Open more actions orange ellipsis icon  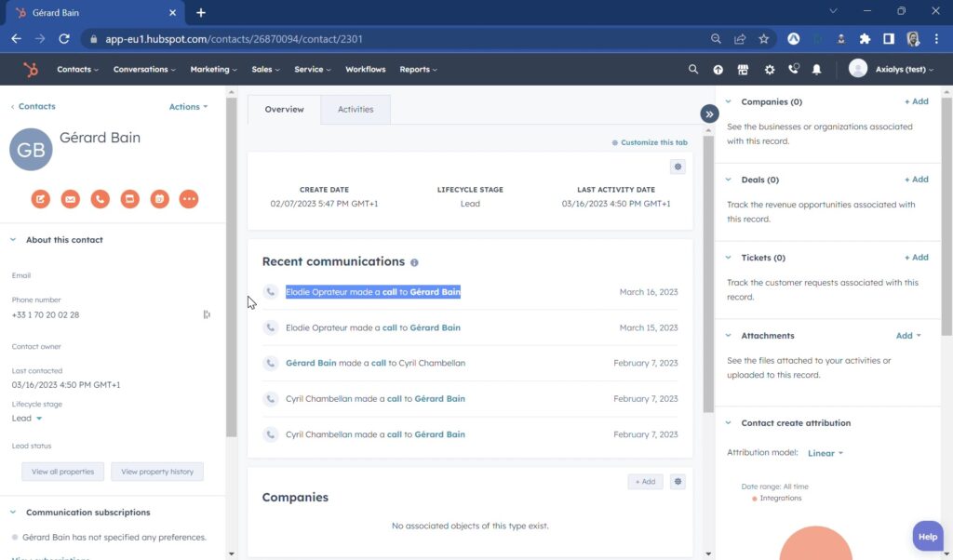[189, 199]
